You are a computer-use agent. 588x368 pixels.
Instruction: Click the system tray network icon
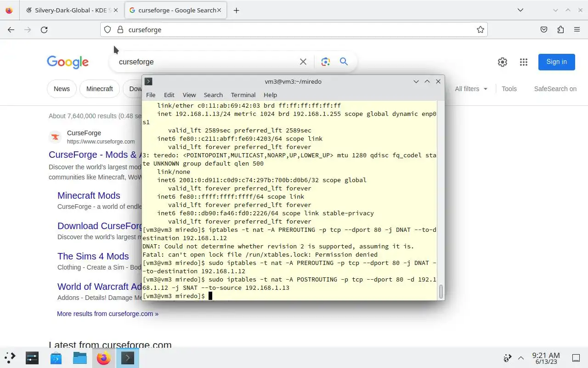pos(508,358)
